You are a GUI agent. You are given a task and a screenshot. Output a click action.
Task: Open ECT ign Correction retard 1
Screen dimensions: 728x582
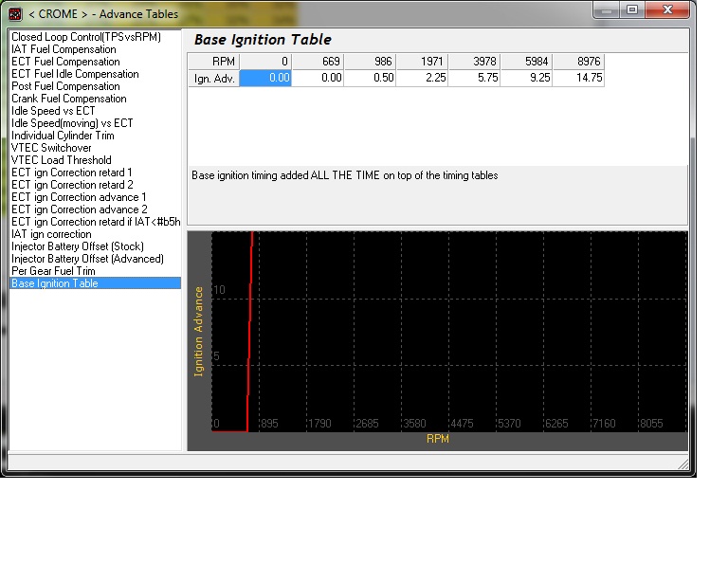72,173
